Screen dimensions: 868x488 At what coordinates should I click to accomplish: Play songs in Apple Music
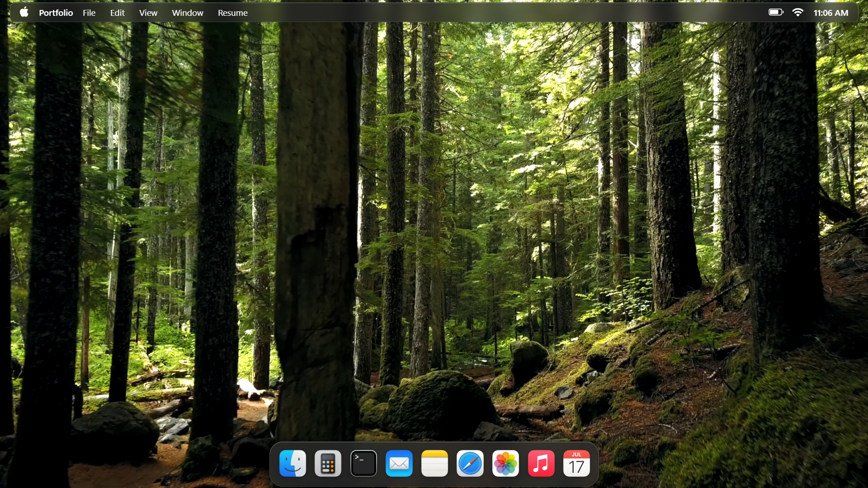(x=541, y=463)
